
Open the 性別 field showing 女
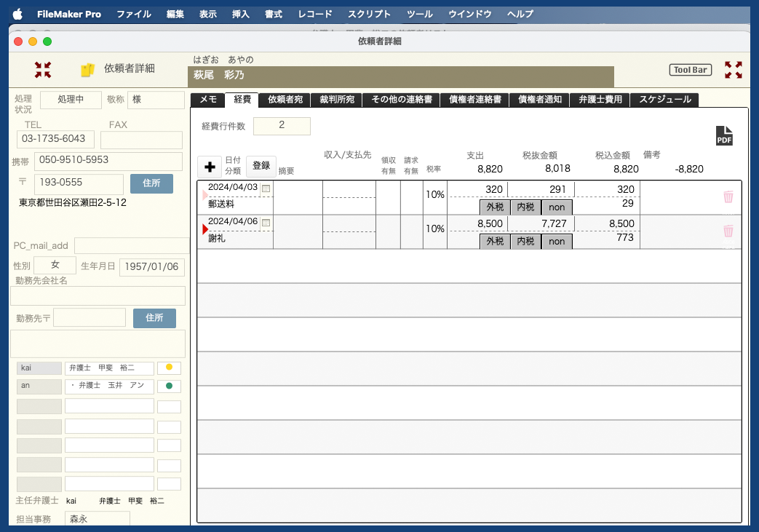coord(55,266)
